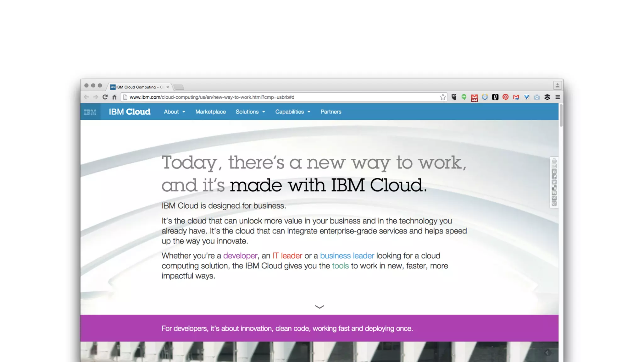Share page via Twitter sidebar icon
Screen dimensions: 644x362
(x=554, y=182)
